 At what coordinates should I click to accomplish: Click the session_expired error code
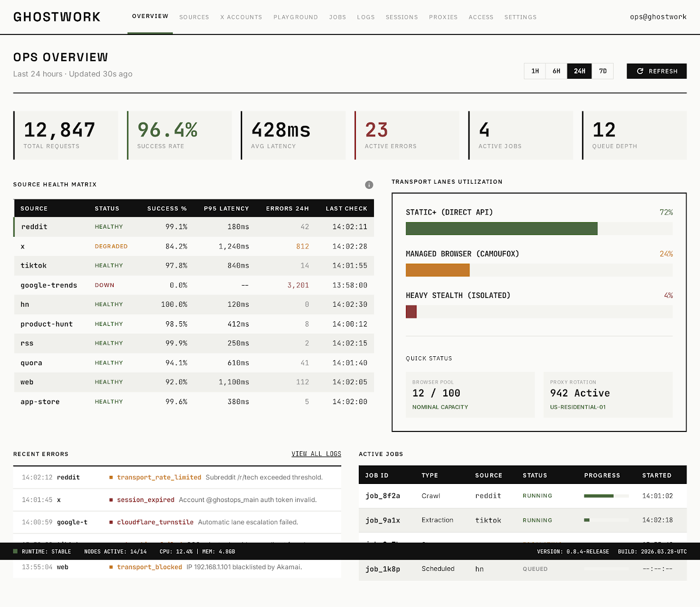pos(145,500)
